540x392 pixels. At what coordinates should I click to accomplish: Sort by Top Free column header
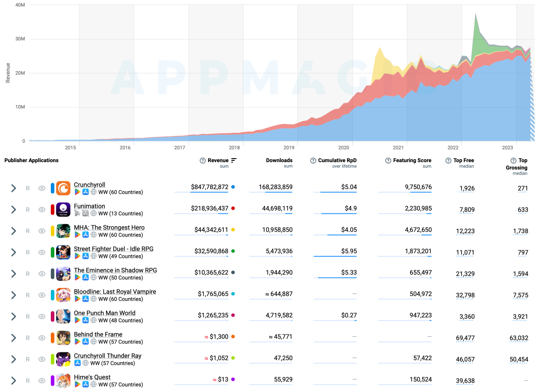tap(463, 160)
